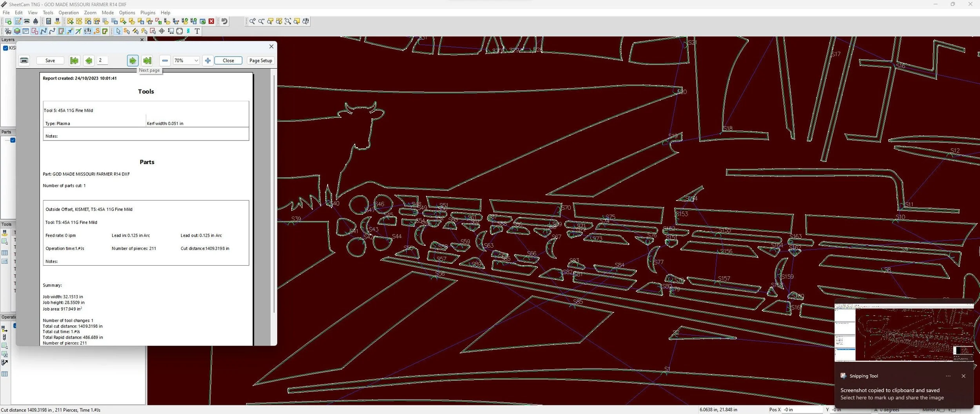Go to previous page of report
980x414 pixels.
(89, 60)
